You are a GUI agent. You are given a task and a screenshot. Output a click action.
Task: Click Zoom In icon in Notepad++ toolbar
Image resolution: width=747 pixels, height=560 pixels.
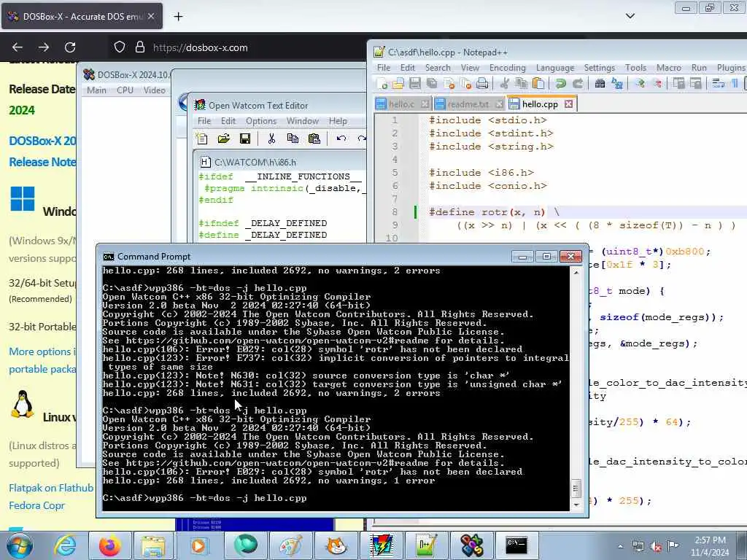pyautogui.click(x=640, y=84)
